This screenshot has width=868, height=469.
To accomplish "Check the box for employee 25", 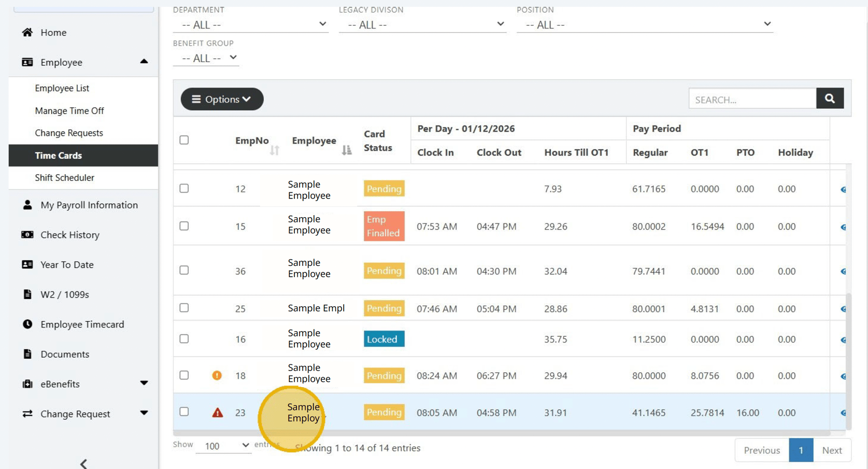I will click(184, 308).
